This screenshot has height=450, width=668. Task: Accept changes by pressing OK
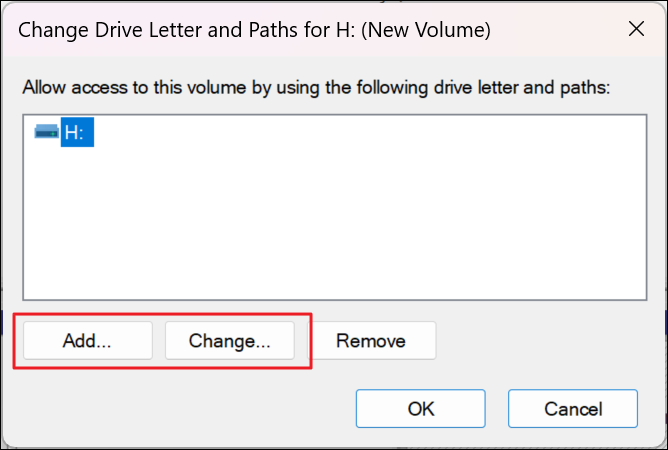(421, 409)
